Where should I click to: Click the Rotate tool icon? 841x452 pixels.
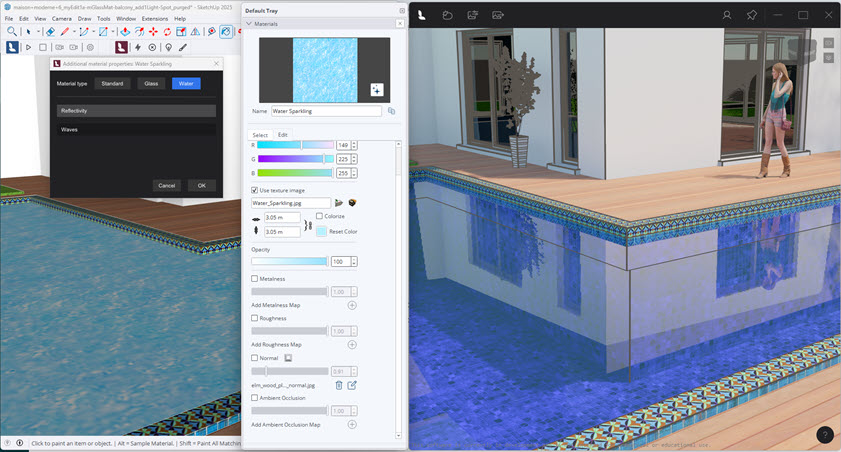[166, 32]
